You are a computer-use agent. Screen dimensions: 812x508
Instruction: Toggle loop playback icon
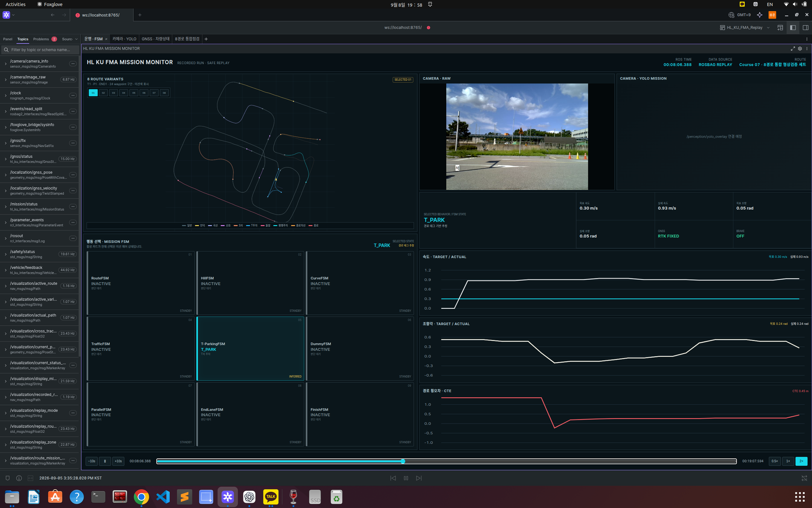tap(804, 478)
